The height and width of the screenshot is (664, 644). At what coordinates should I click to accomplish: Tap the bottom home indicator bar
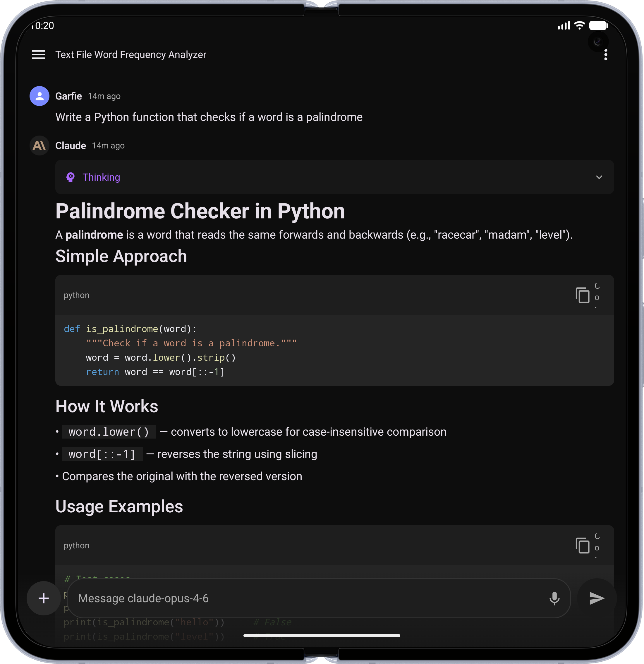tap(322, 636)
